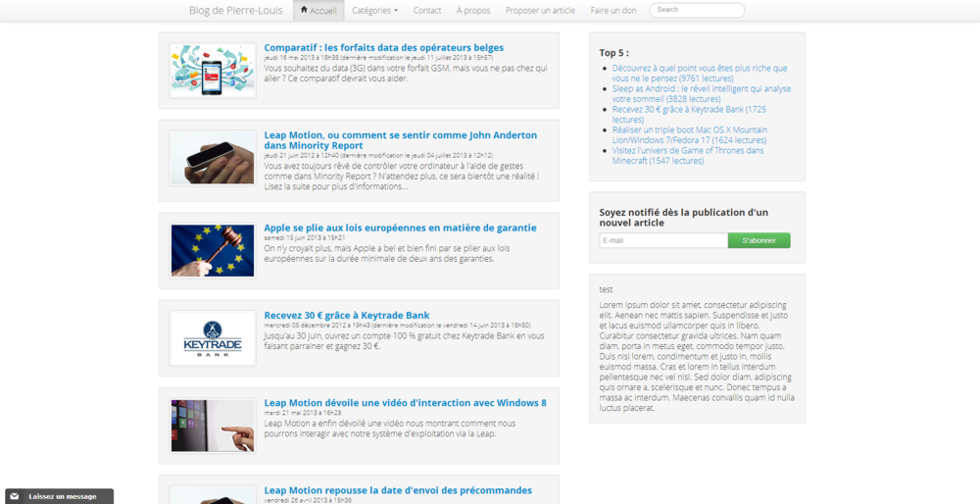Click the Lorem ipsum paragraph under test
The image size is (980, 504).
point(697,356)
